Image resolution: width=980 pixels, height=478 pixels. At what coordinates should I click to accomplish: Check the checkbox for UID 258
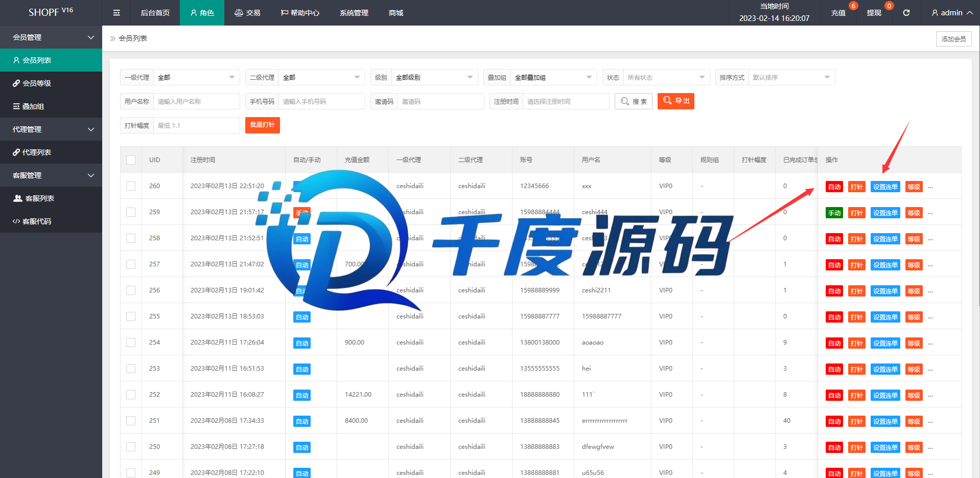[x=131, y=238]
